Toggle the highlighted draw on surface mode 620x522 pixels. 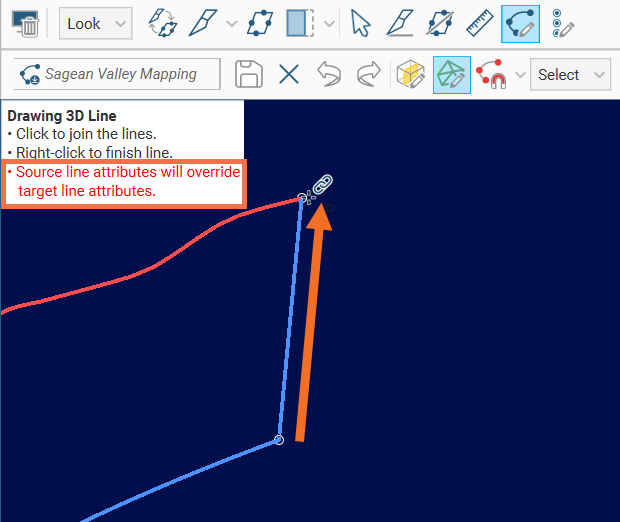click(x=452, y=74)
